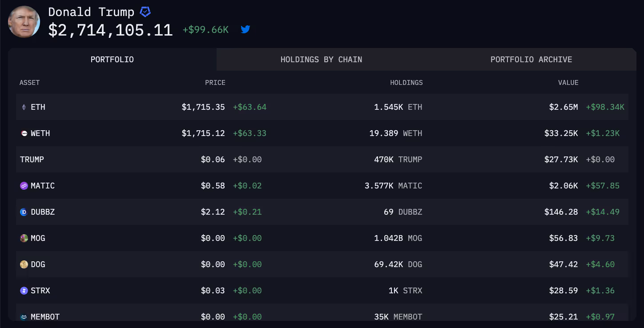
Task: Click MATIC value change +$57.85
Action: tap(603, 186)
